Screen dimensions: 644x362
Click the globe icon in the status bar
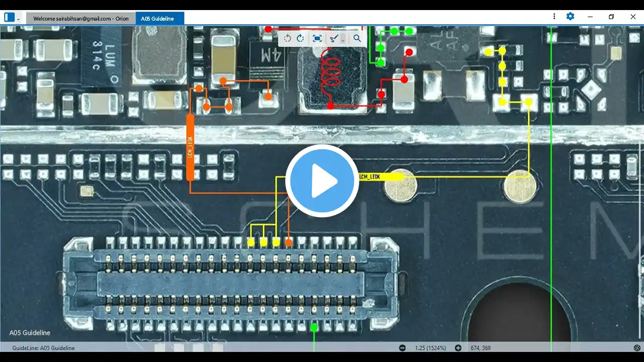(637, 348)
